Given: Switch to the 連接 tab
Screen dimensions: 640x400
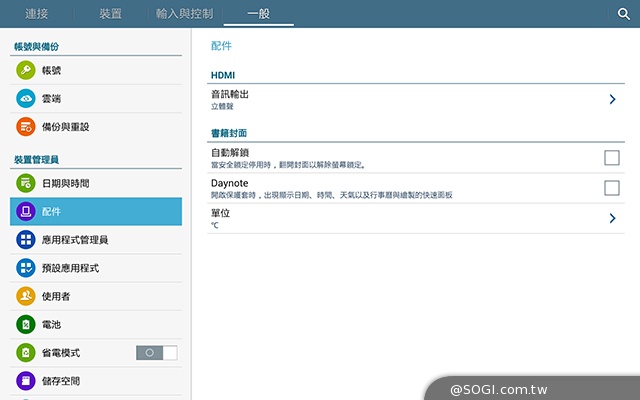Looking at the screenshot, I should click(x=37, y=14).
